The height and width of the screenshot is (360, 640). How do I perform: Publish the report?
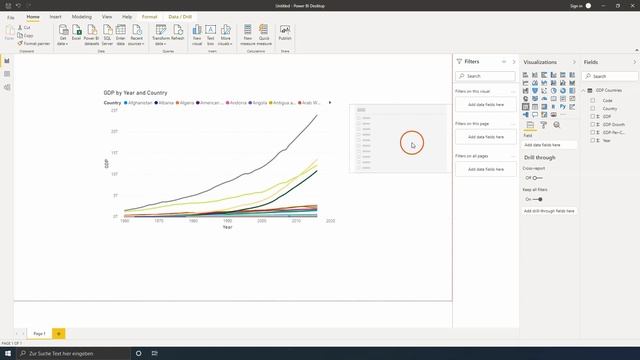(x=285, y=32)
